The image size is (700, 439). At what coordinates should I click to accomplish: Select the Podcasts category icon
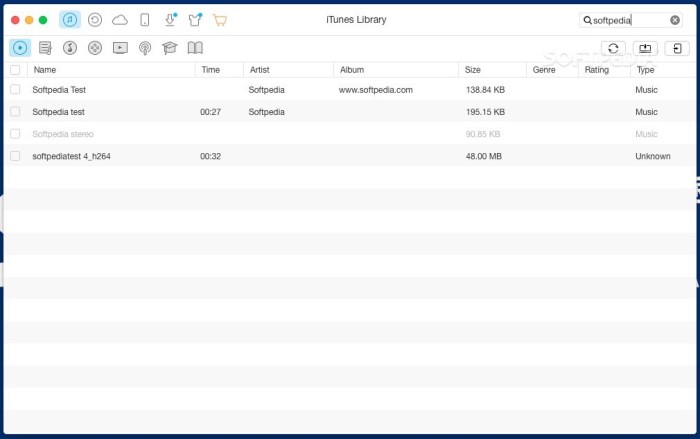[145, 48]
